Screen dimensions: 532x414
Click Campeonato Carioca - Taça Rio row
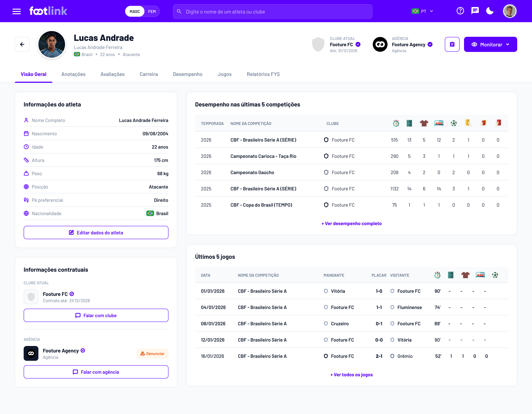pyautogui.click(x=352, y=156)
